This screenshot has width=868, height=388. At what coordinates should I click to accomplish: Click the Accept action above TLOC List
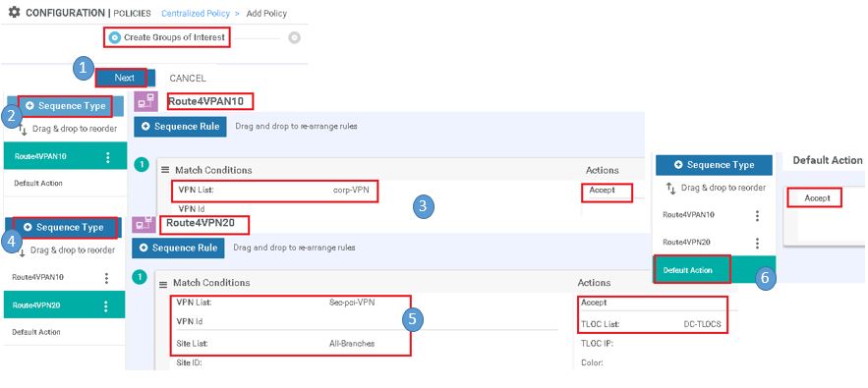pos(594,303)
